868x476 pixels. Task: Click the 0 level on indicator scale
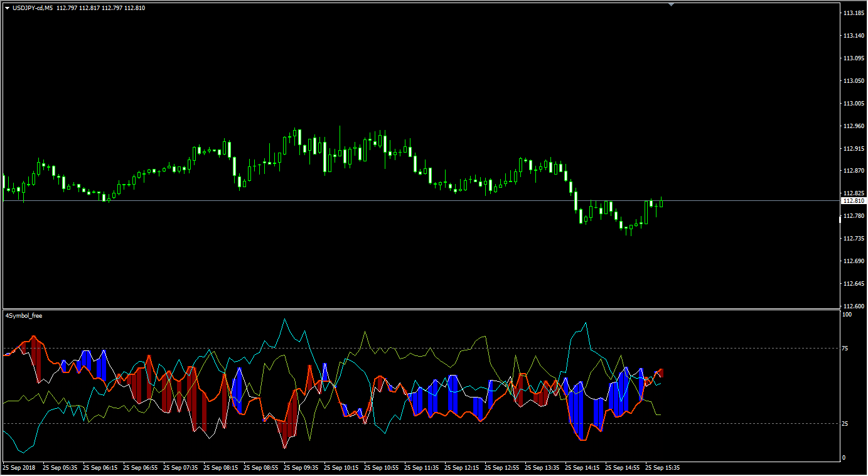[x=844, y=458]
